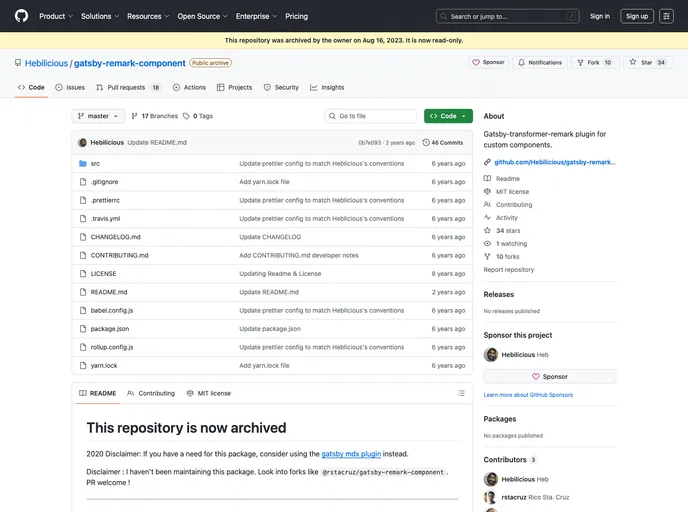The image size is (688, 512).
Task: Select the Contributing tab in file viewer
Action: (151, 394)
